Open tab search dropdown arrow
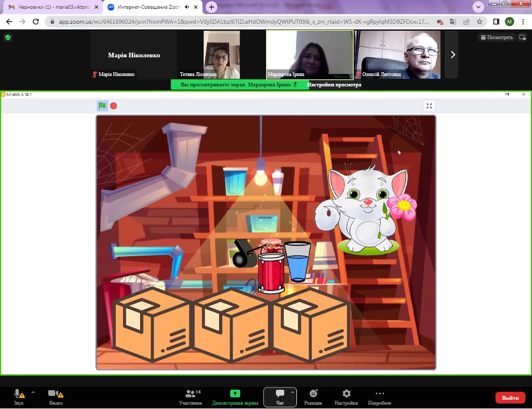Image resolution: width=532 pixels, height=409 pixels. click(x=478, y=7)
